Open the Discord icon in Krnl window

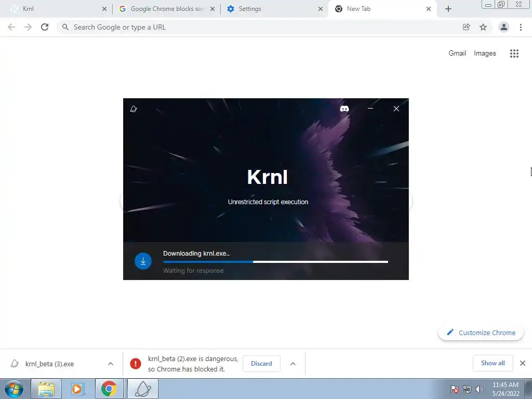pos(344,109)
